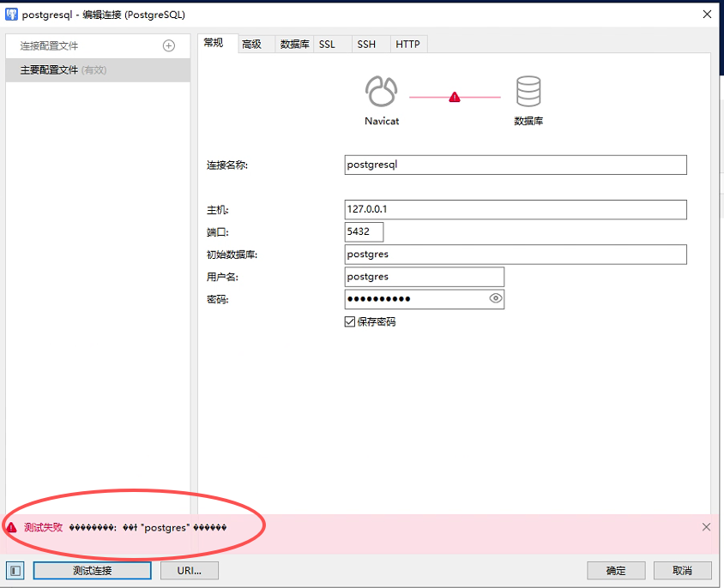Screen dimensions: 724x588
Task: Switch to the 常规 tab
Action: click(x=218, y=44)
